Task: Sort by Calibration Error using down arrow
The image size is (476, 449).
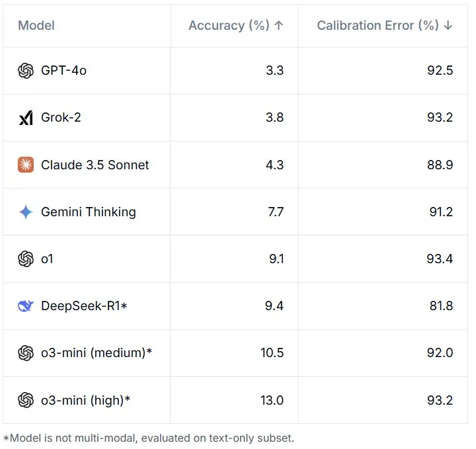Action: (448, 26)
